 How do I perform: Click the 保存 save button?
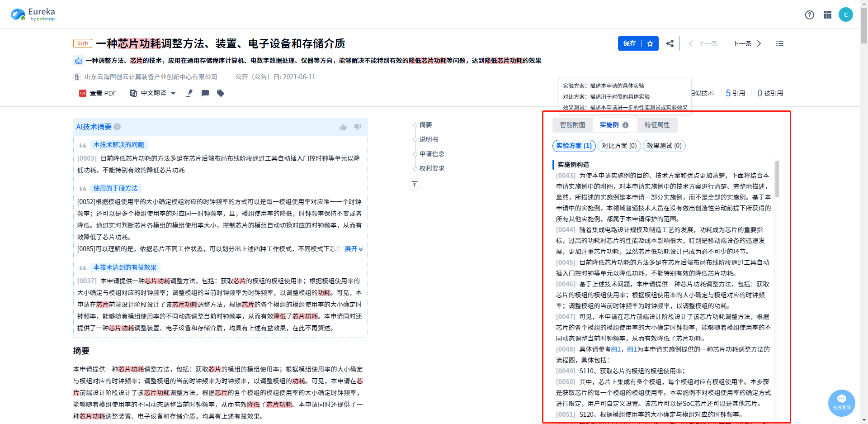[629, 43]
